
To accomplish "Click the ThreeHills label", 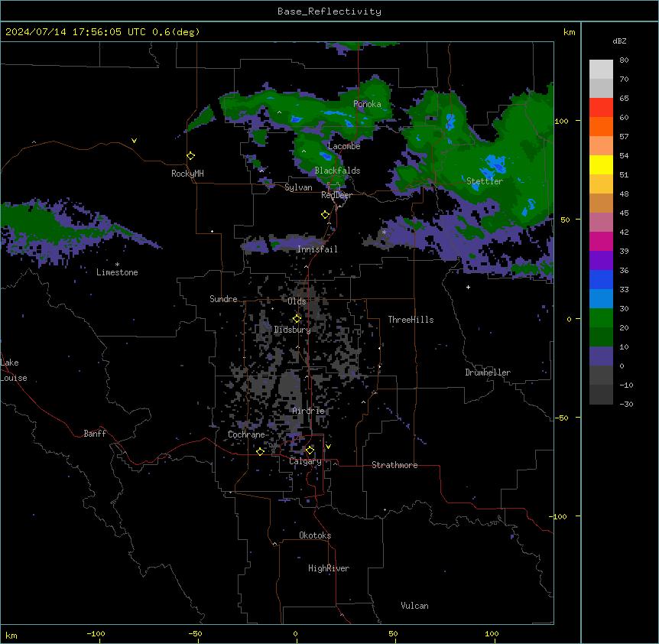I will tap(411, 320).
